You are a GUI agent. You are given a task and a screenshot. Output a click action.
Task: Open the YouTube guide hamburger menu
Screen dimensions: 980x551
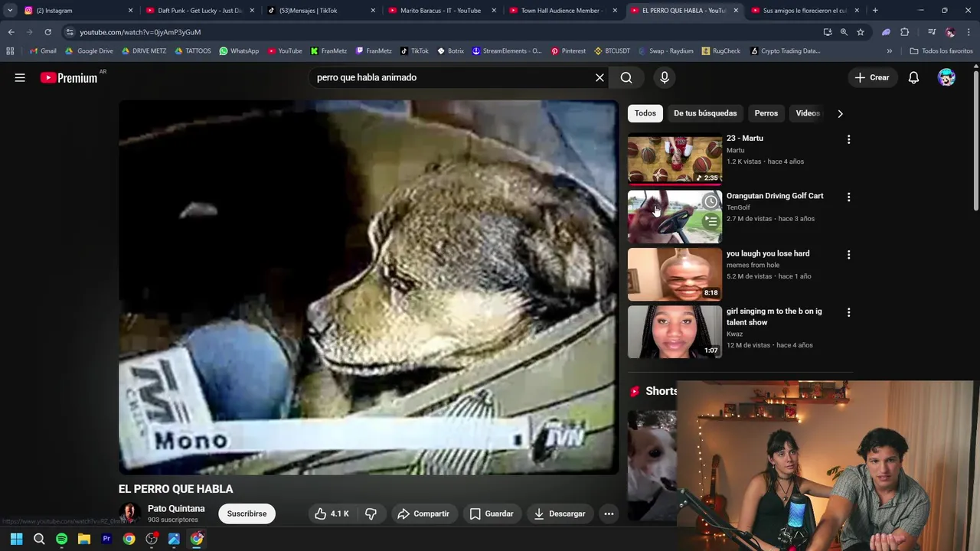point(20,77)
